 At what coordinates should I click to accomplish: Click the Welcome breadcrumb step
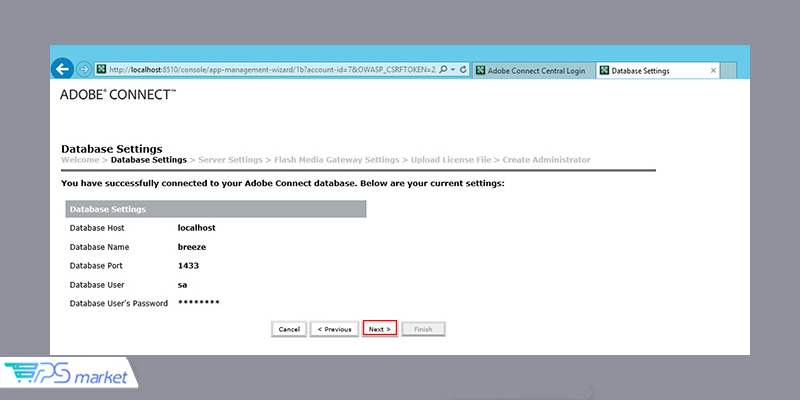click(80, 160)
